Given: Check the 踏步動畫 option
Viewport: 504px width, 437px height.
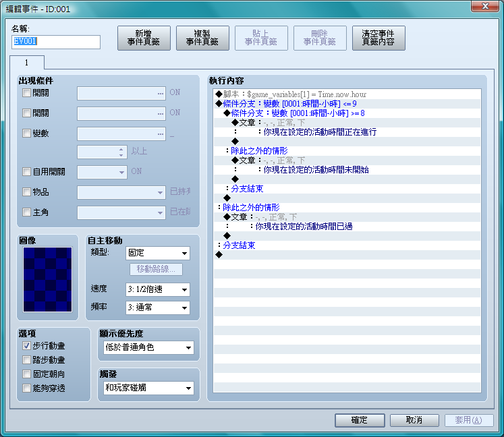Looking at the screenshot, I should [27, 360].
